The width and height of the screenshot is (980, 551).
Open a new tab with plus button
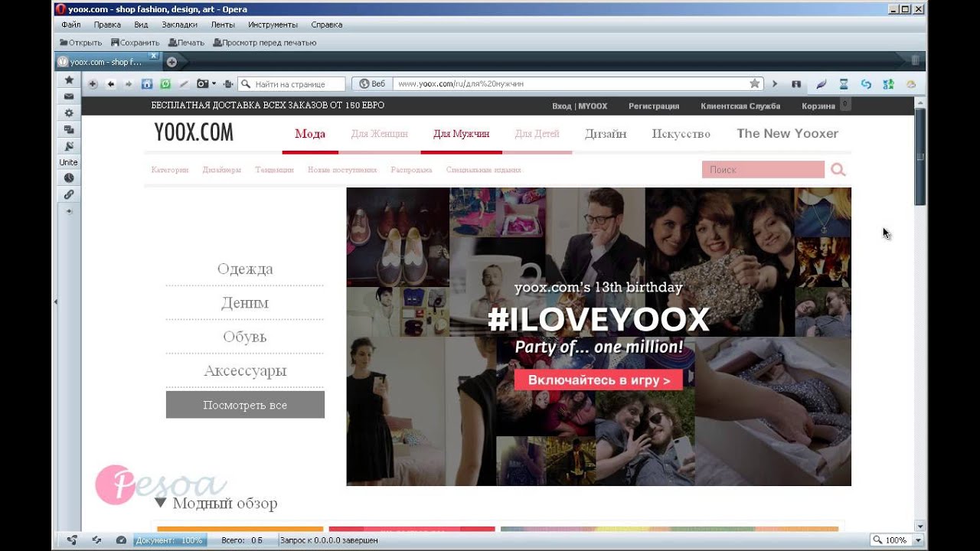coord(171,62)
